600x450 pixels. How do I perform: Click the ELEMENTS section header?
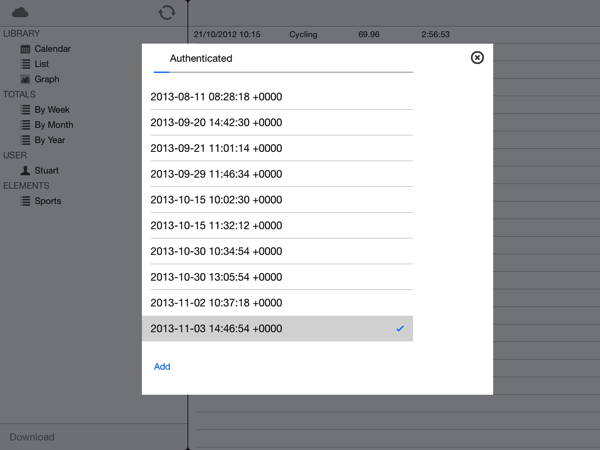(x=26, y=186)
